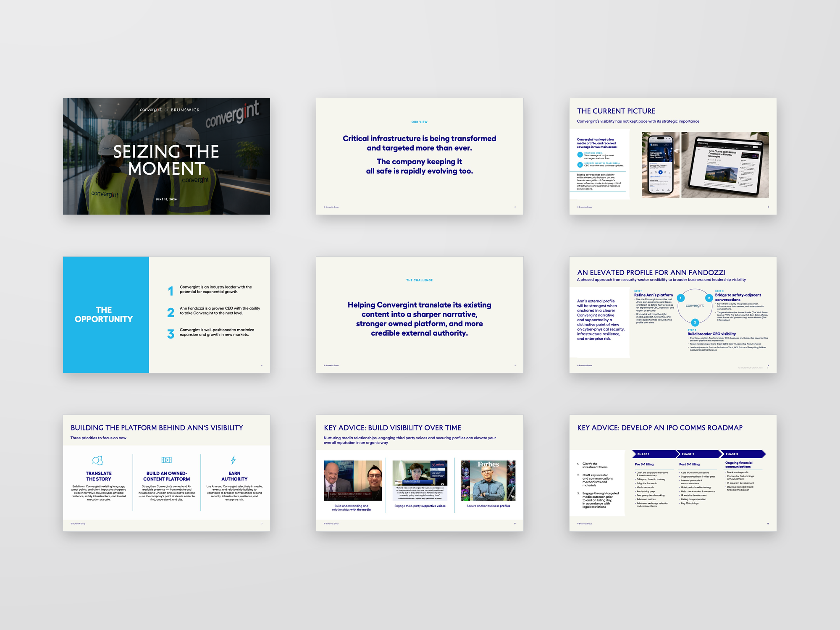Click circle number 3 above Build broader CEO visibility
The image size is (840, 630).
(695, 322)
